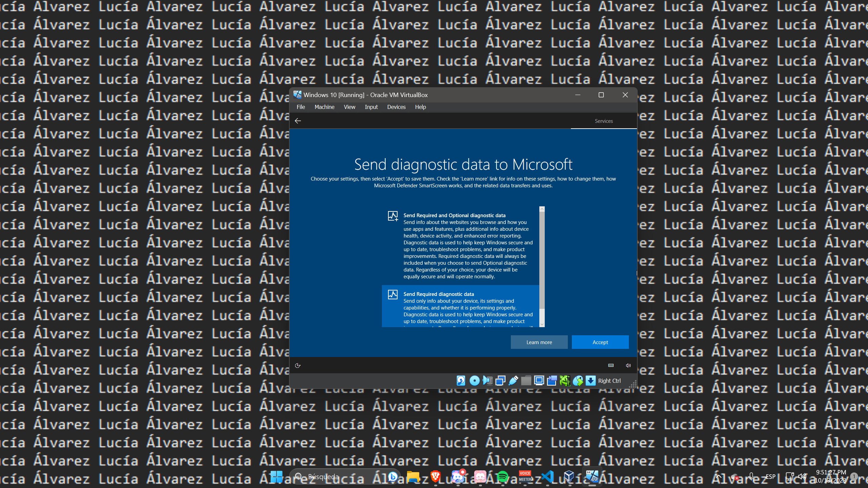Launch Spotify from the taskbar

(503, 476)
